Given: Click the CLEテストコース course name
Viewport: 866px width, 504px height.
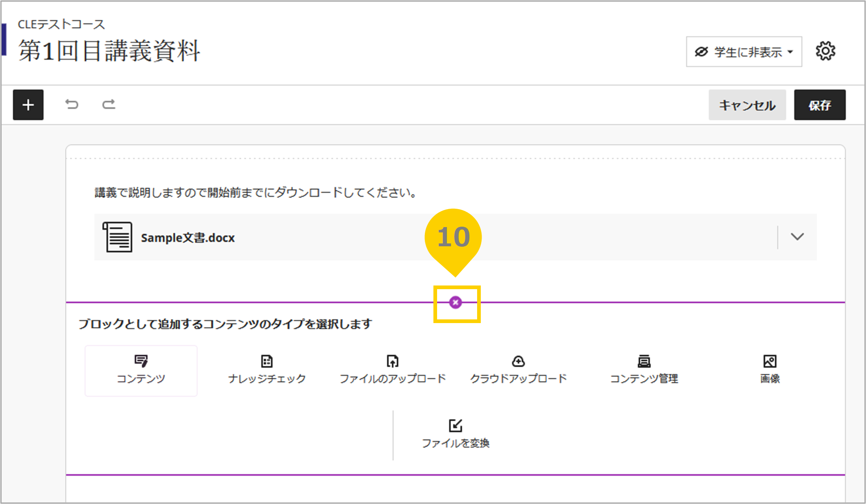Looking at the screenshot, I should tap(61, 25).
